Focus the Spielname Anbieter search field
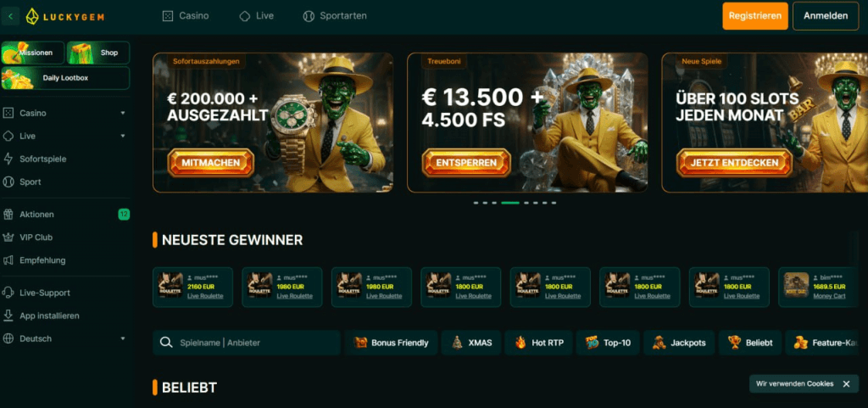The image size is (868, 408). click(x=247, y=343)
